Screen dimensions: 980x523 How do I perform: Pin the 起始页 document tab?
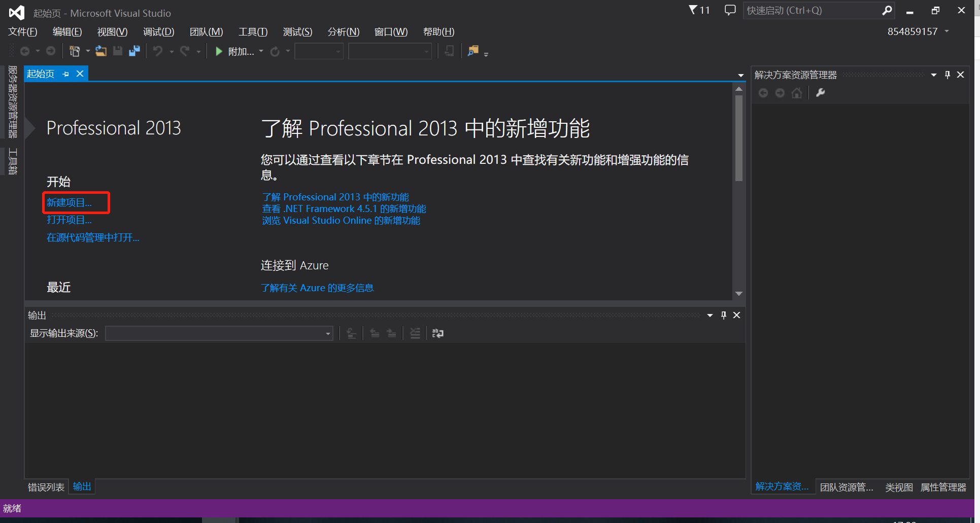(65, 74)
